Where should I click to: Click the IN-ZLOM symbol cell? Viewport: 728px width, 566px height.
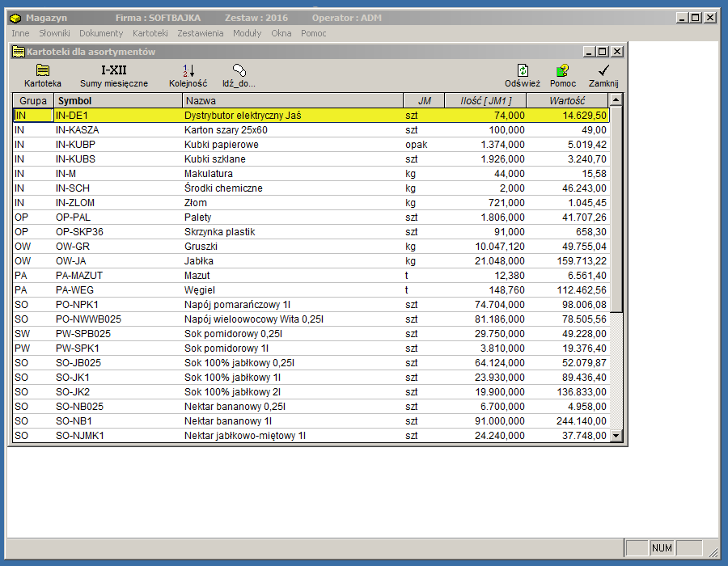(x=118, y=203)
